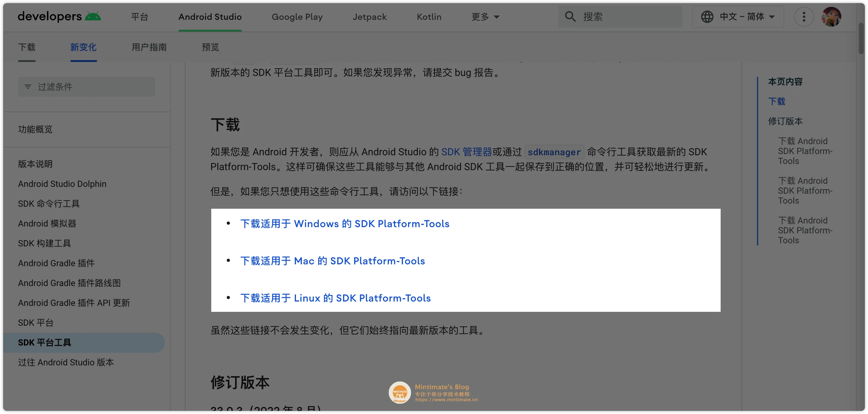Click the 本页内容 heading

pyautogui.click(x=785, y=81)
